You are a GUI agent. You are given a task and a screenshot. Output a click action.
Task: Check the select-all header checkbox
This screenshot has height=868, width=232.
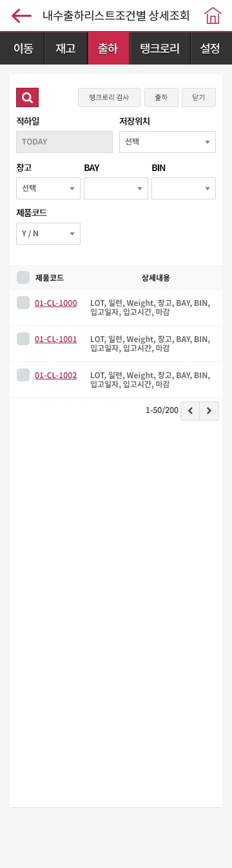pos(23,278)
